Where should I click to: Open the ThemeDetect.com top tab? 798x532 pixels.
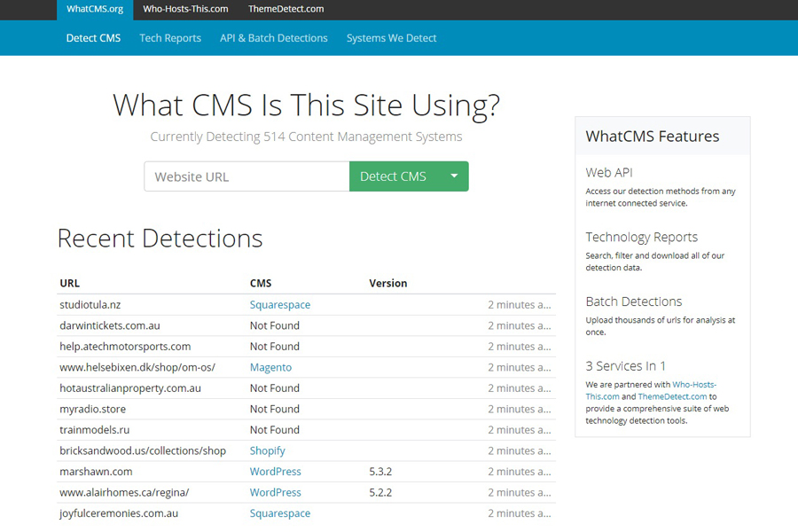(286, 9)
